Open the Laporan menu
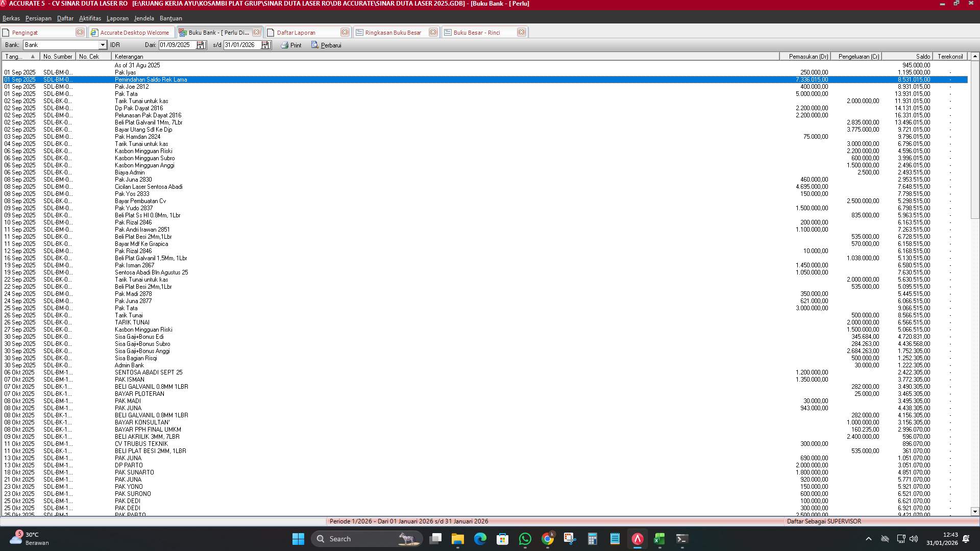This screenshot has height=551, width=980. (117, 18)
